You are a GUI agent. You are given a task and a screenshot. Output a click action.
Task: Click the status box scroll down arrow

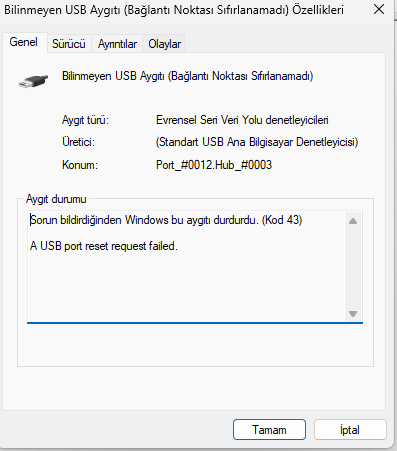tap(353, 314)
